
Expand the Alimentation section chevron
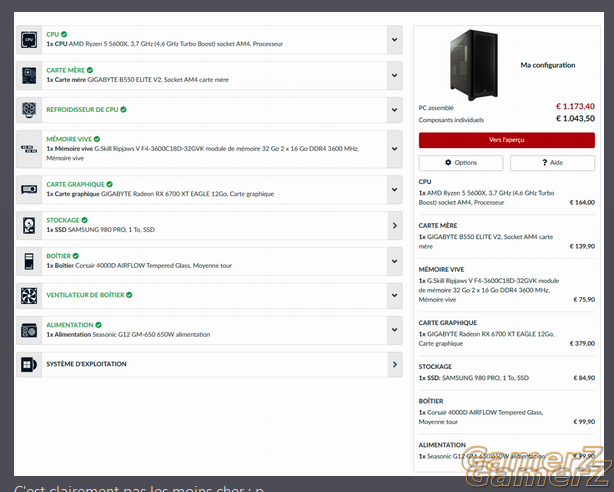point(395,330)
